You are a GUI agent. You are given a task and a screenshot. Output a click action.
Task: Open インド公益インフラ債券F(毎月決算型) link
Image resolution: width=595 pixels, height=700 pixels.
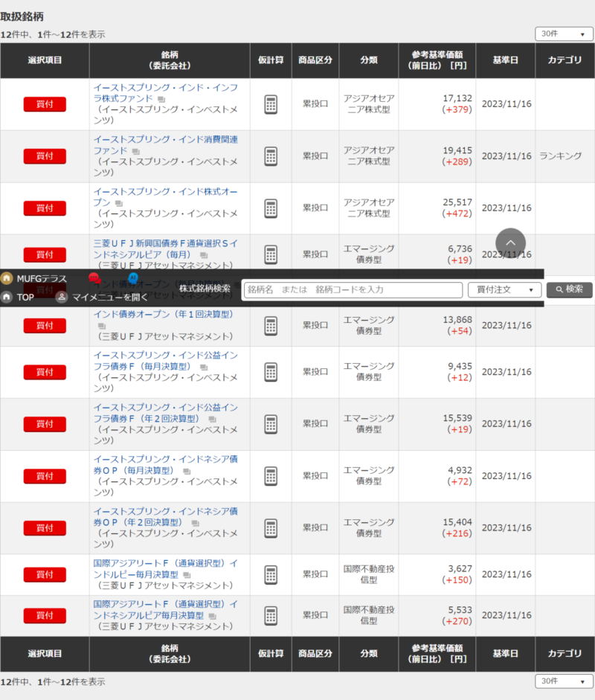click(165, 361)
